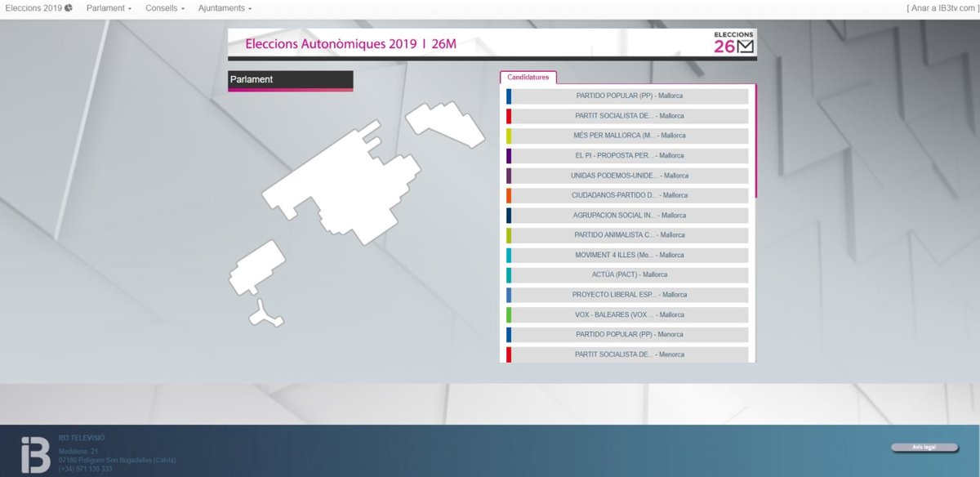Select the Formentera island on the map
The width and height of the screenshot is (980, 477).
(267, 313)
